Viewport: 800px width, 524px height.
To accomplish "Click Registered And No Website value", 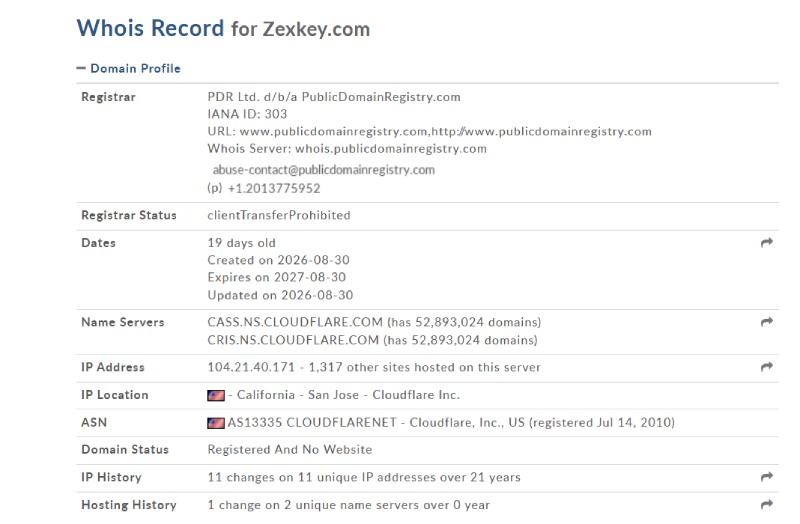I will [x=290, y=450].
